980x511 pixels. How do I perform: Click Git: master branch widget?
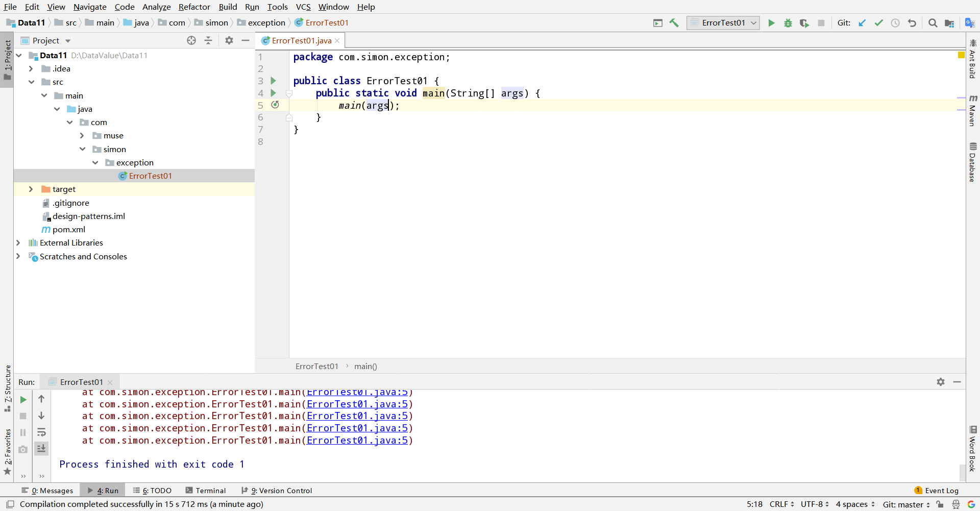point(906,504)
